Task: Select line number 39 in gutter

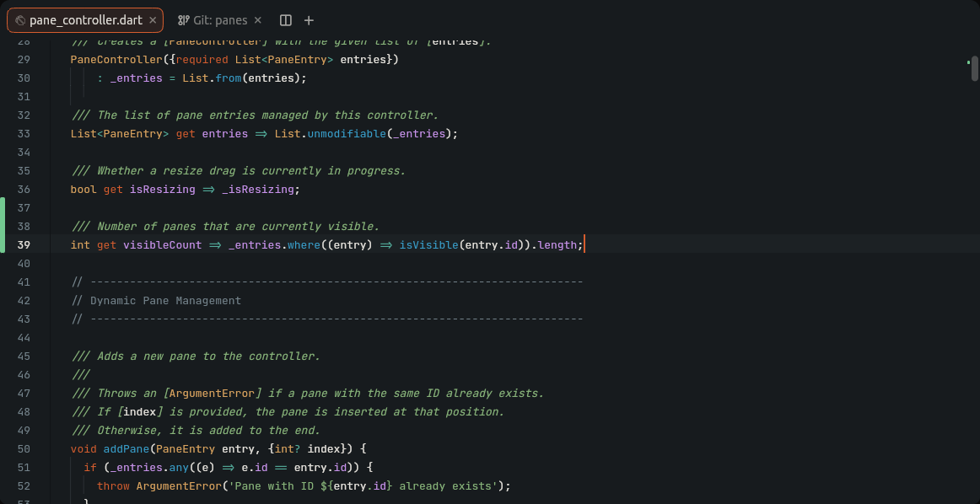Action: [24, 244]
